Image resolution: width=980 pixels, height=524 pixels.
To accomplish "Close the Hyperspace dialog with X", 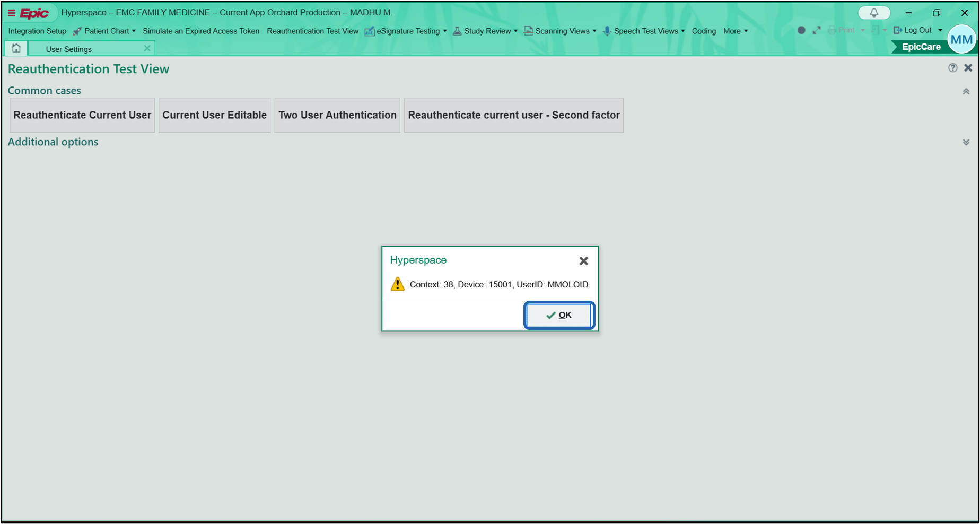I will (x=584, y=261).
